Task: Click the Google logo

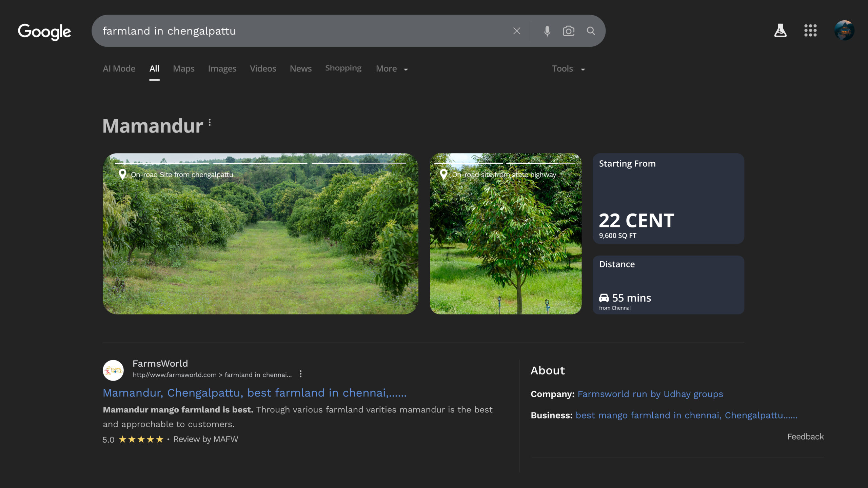Action: (x=44, y=32)
